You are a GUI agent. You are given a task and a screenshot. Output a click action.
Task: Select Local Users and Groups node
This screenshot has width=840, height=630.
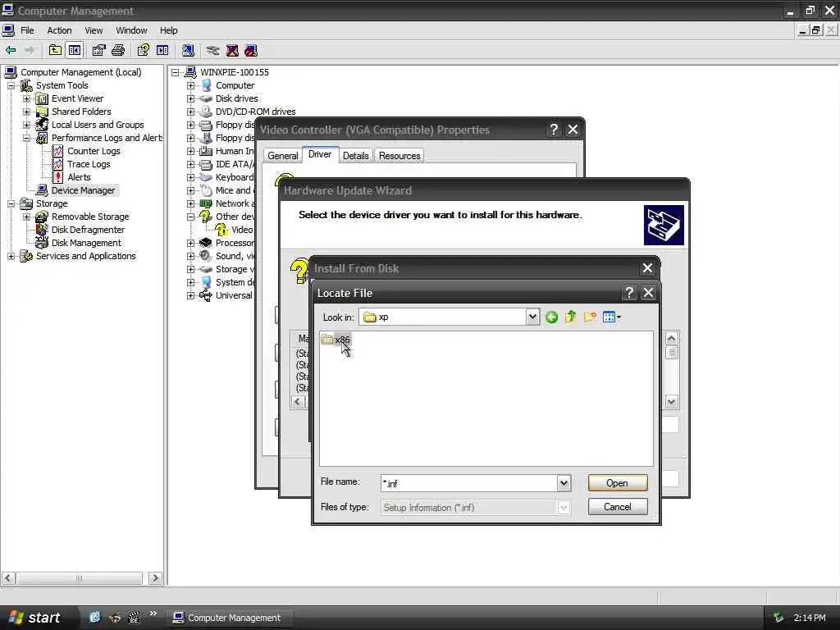[98, 125]
